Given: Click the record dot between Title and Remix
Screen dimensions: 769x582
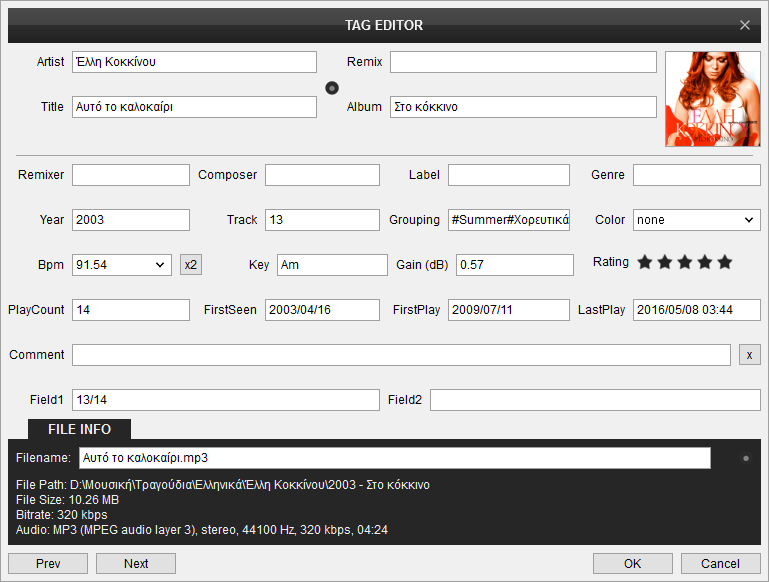Looking at the screenshot, I should (x=332, y=87).
